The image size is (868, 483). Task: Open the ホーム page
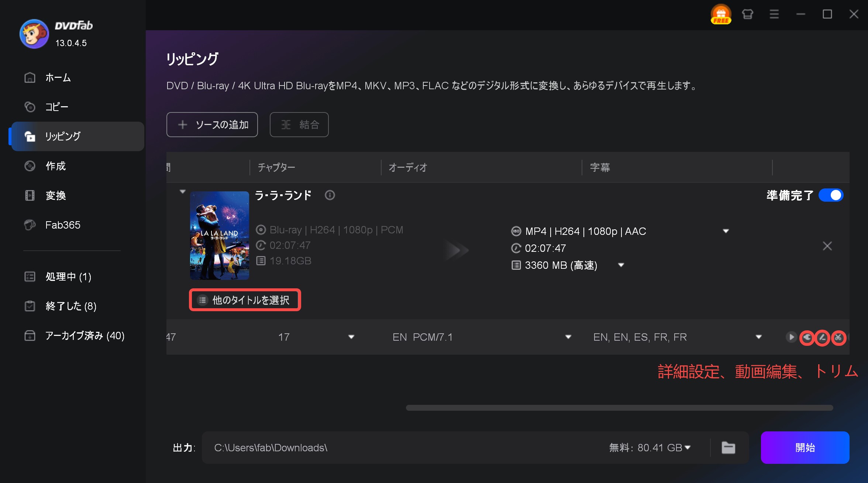pos(77,77)
